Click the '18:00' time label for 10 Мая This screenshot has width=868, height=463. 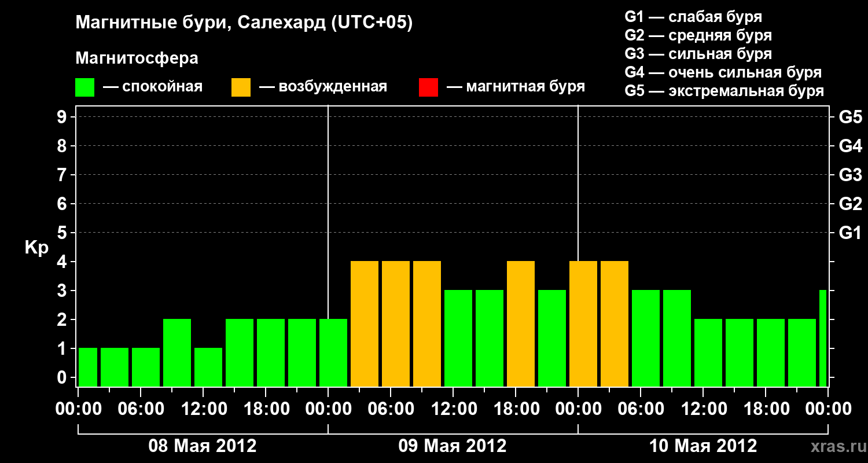coord(766,409)
